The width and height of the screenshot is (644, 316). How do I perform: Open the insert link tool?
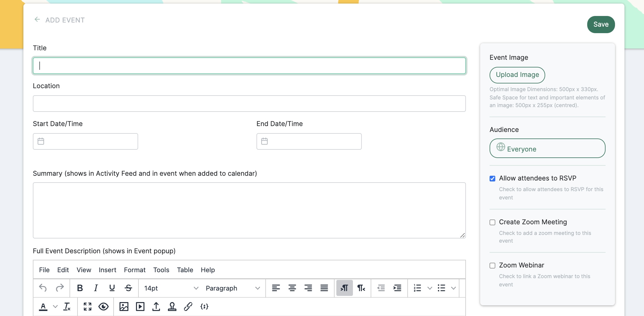click(x=188, y=307)
